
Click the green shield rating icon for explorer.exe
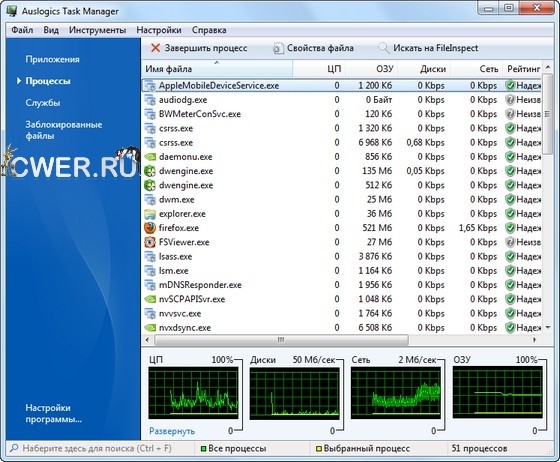(510, 214)
